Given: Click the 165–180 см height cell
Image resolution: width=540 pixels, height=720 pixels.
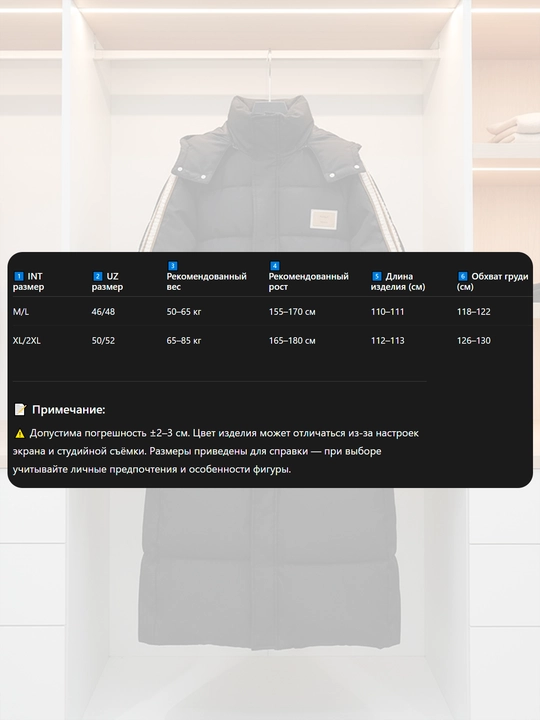Looking at the screenshot, I should pyautogui.click(x=292, y=341).
